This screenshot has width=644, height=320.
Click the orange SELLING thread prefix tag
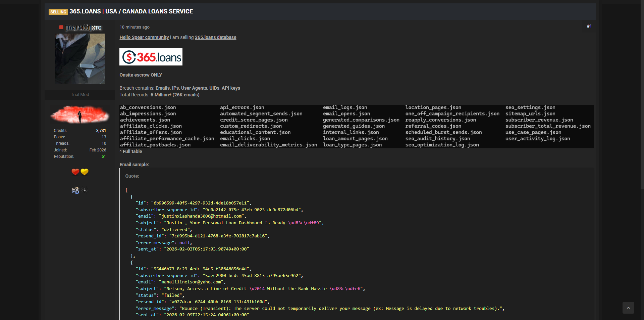pos(58,12)
